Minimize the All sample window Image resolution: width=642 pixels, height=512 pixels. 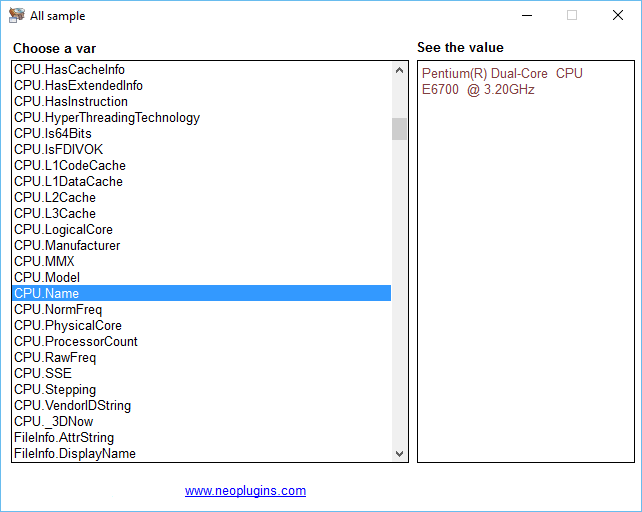pyautogui.click(x=527, y=16)
